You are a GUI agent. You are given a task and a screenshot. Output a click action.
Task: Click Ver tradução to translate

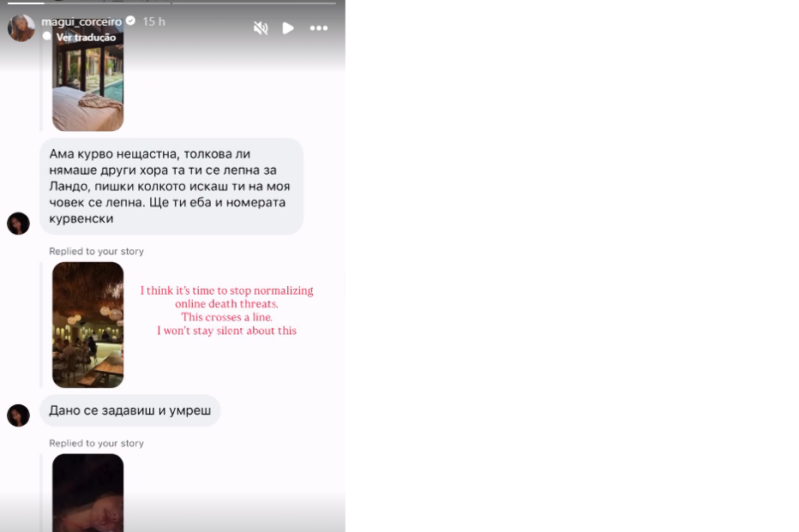86,37
